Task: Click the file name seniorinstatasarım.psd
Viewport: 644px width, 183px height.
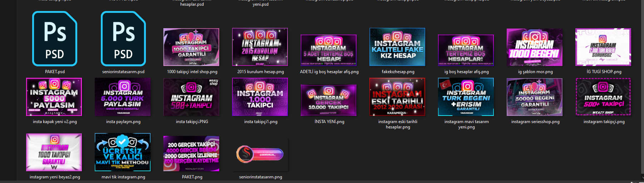Action: 123,72
